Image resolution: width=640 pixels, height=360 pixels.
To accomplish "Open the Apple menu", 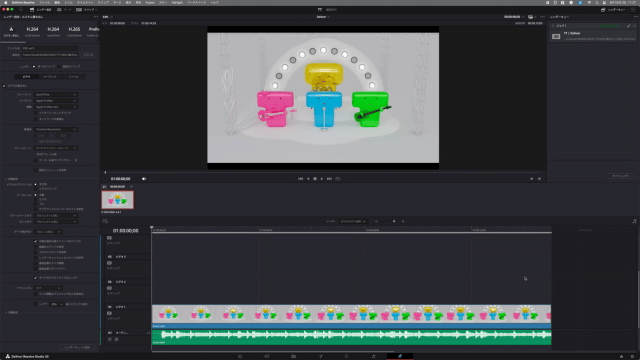I will pos(6,2).
